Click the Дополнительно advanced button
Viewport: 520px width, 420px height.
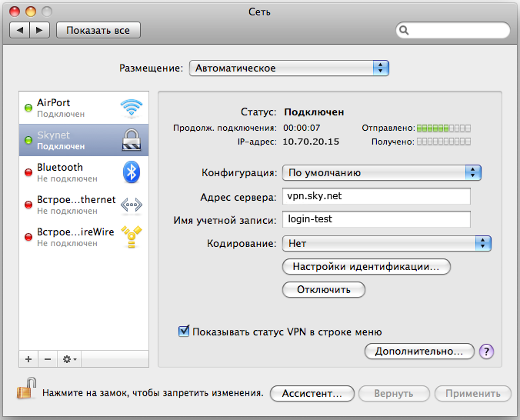(x=419, y=352)
